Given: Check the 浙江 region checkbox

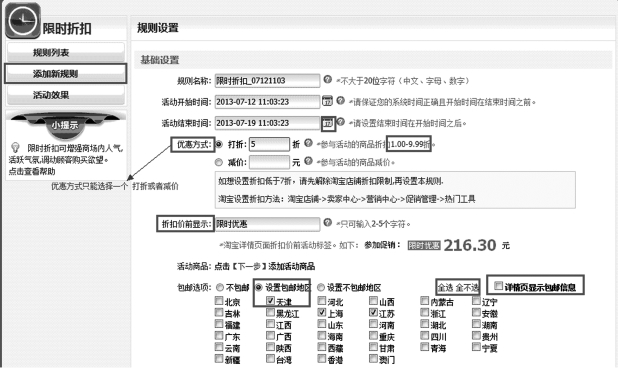Looking at the screenshot, I should tap(424, 312).
